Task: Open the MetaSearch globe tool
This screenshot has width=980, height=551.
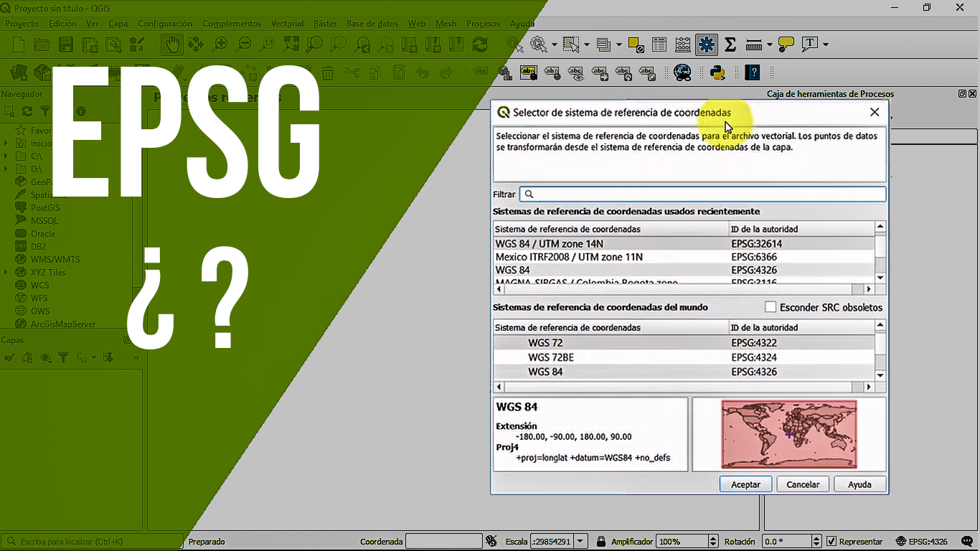Action: pos(682,72)
